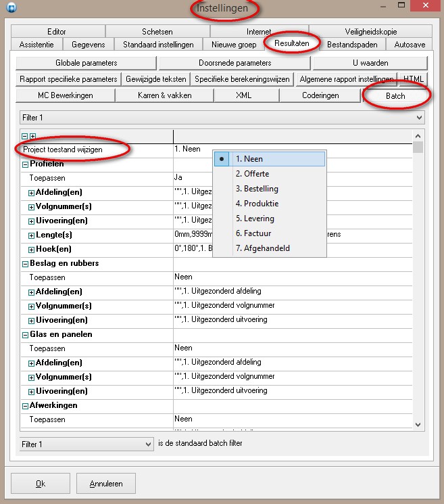Confirm settings with Ok button
This screenshot has width=444, height=504.
(x=41, y=484)
